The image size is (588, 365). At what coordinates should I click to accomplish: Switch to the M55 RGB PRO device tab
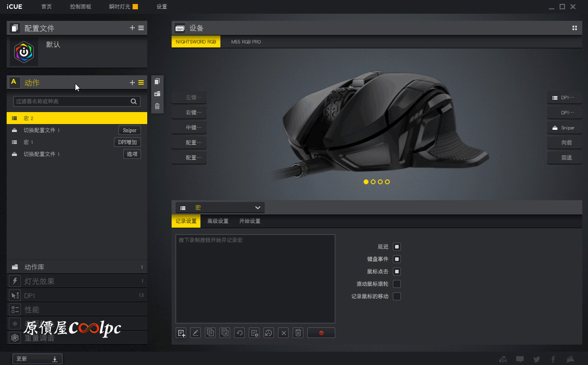(x=246, y=42)
